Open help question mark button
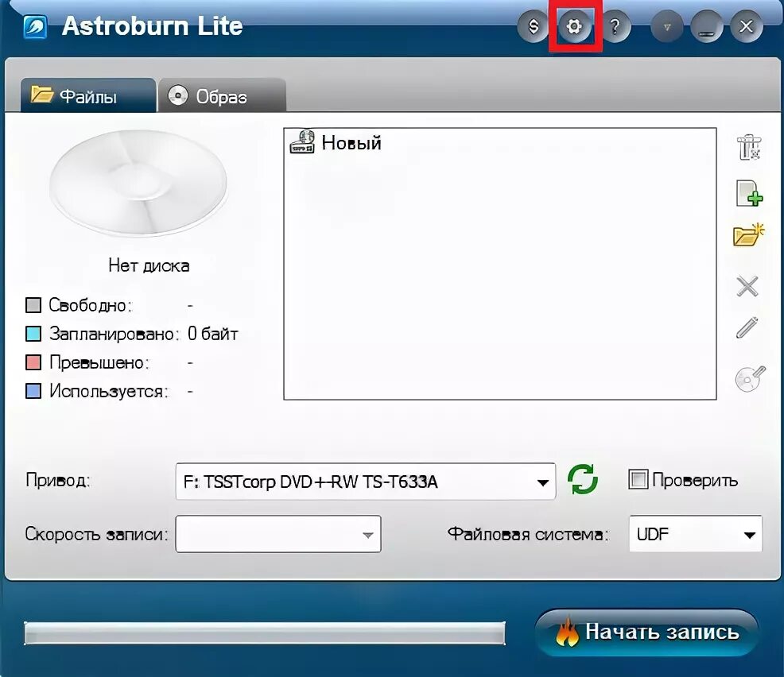The width and height of the screenshot is (784, 677). [x=615, y=26]
